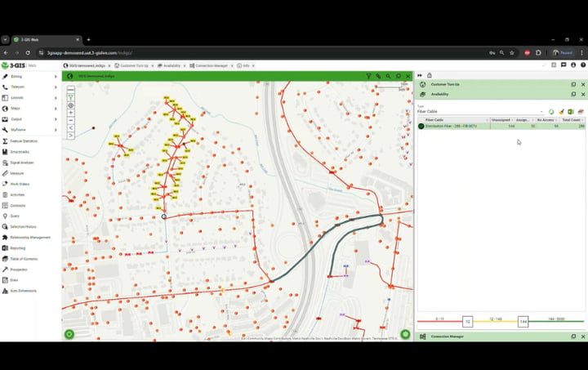The image size is (588, 370).
Task: Open the Contracts tool
Action: click(17, 206)
